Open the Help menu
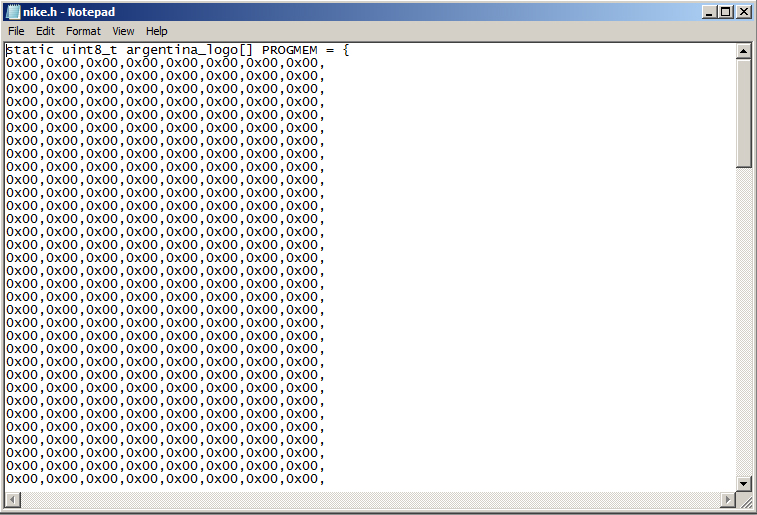Viewport: 757px width, 515px height. click(x=156, y=31)
